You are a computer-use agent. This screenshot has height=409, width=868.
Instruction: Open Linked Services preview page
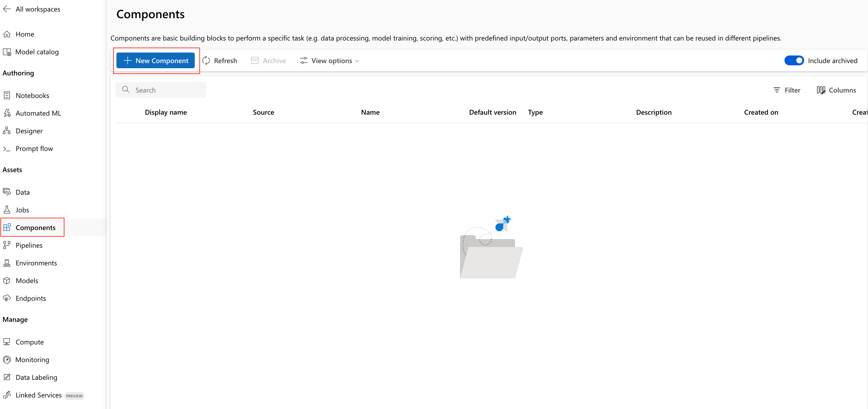[x=38, y=395]
